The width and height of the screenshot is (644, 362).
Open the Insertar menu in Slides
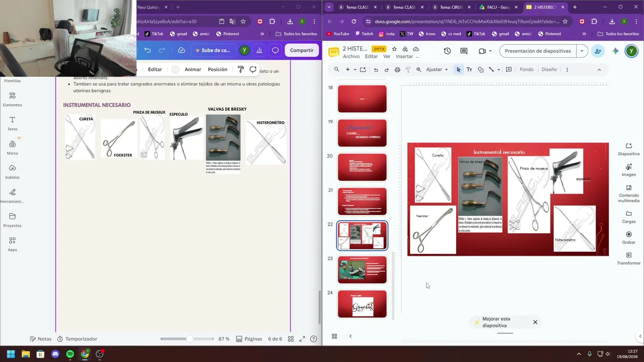tap(405, 56)
